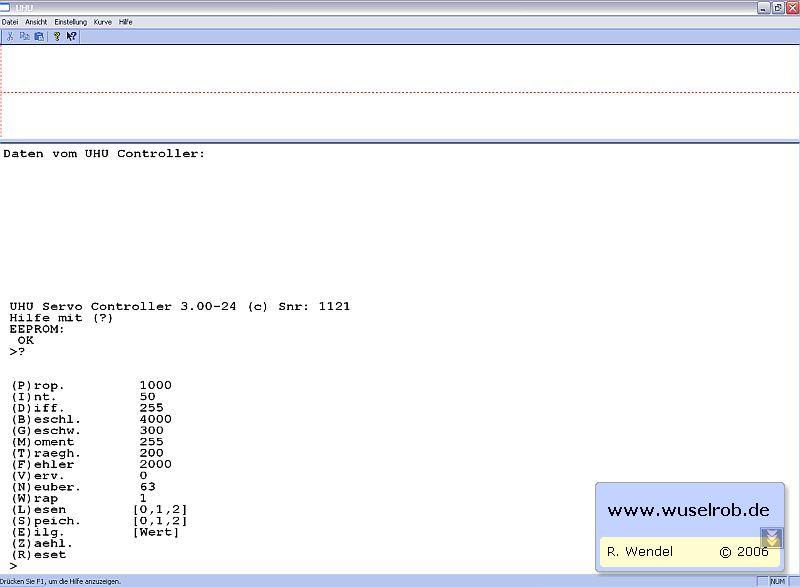Screen dimensions: 800x587
Task: Click the red dashed line in curve pane
Action: click(x=400, y=92)
